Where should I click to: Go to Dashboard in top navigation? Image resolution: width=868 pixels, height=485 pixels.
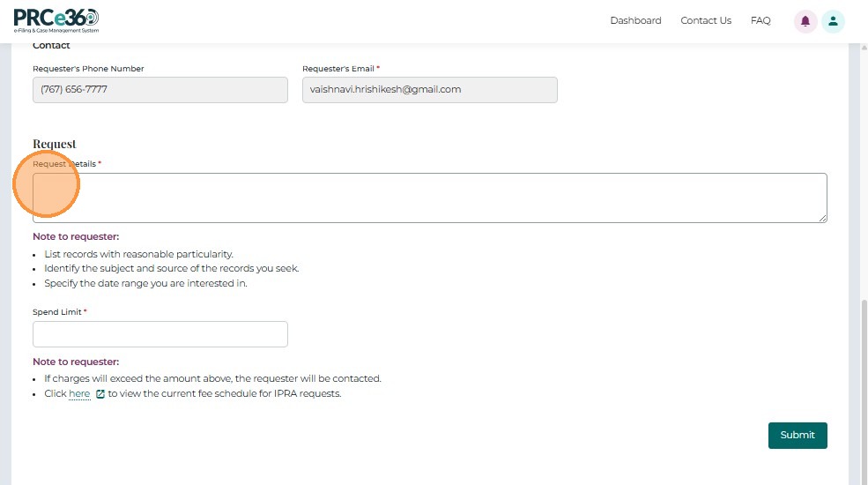[x=635, y=21]
